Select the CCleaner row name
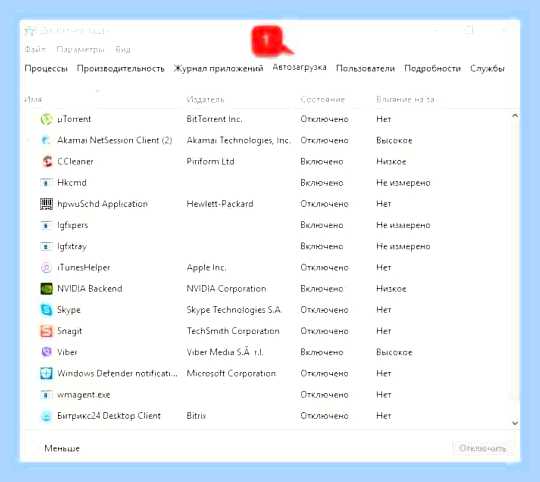The image size is (540, 482). tap(75, 161)
